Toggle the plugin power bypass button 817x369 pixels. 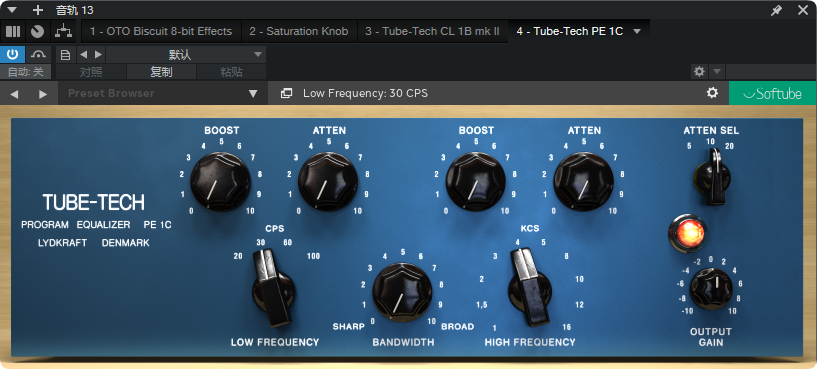coord(13,54)
